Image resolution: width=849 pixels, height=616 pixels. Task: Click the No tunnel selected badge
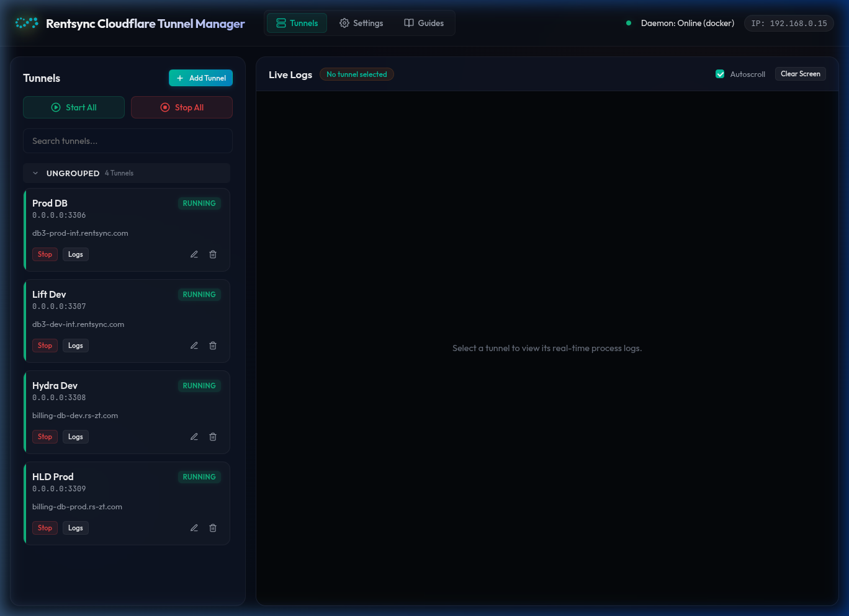(357, 74)
